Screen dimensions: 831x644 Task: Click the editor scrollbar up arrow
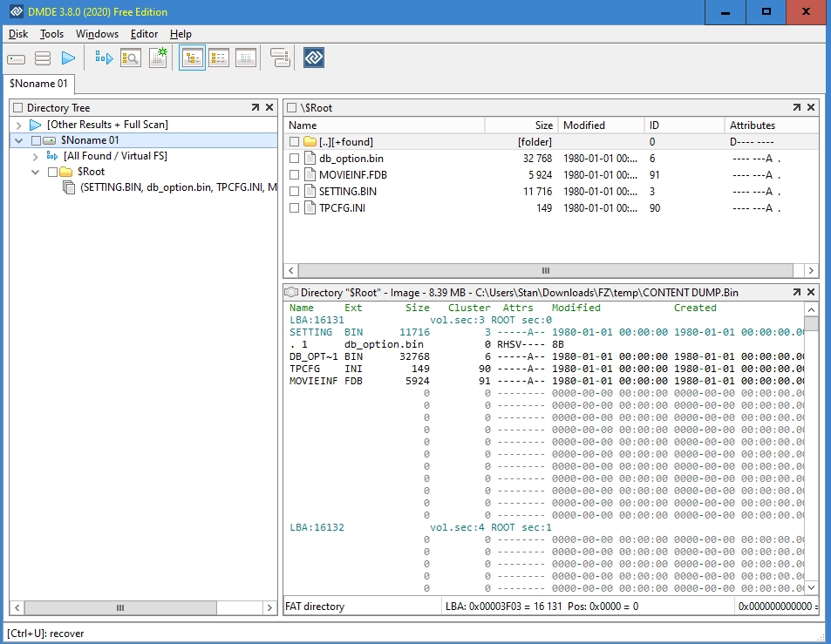coord(811,308)
